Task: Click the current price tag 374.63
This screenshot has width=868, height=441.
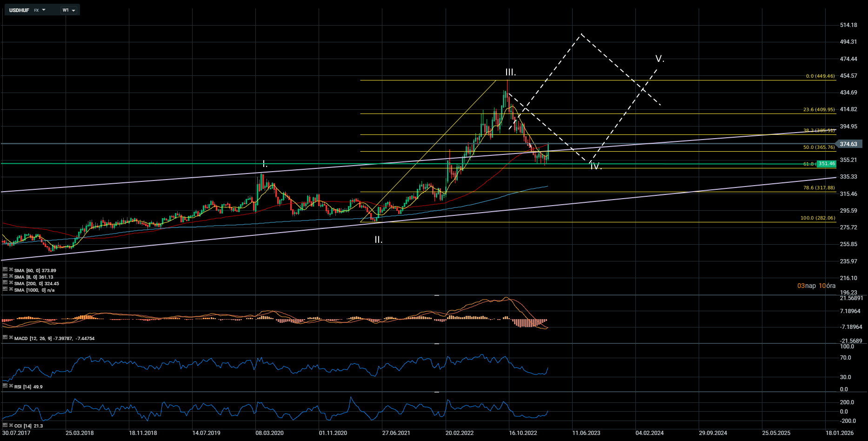Action: point(849,144)
